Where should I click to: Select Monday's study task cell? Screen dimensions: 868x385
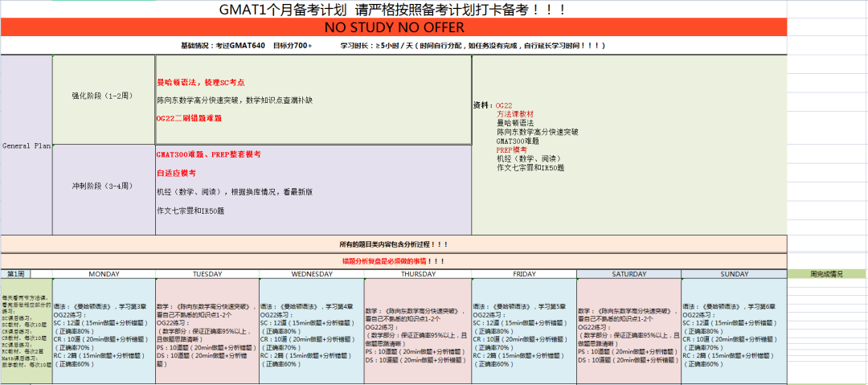coord(104,331)
